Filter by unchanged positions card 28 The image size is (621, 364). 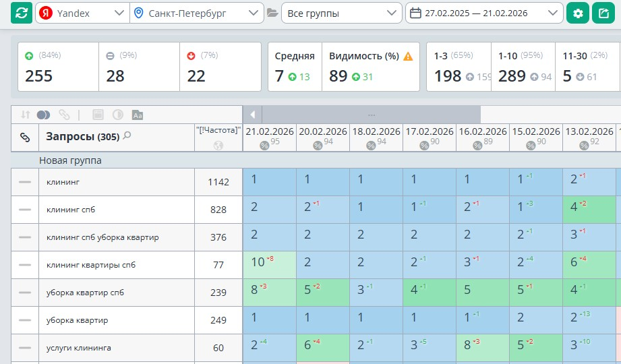[140, 67]
